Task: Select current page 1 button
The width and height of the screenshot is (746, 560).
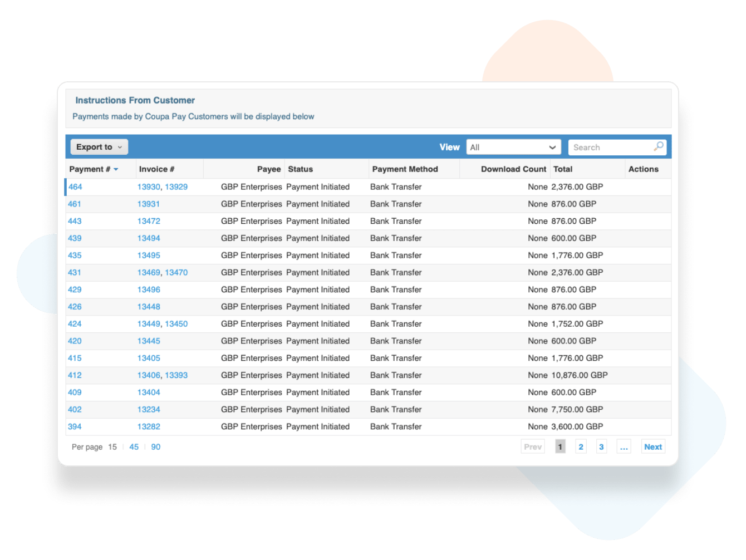Action: click(x=560, y=447)
